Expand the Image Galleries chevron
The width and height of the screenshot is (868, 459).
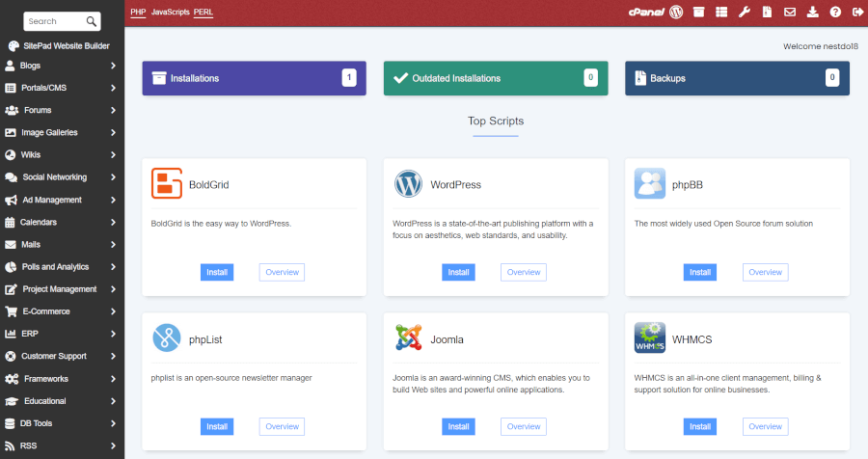(x=113, y=132)
